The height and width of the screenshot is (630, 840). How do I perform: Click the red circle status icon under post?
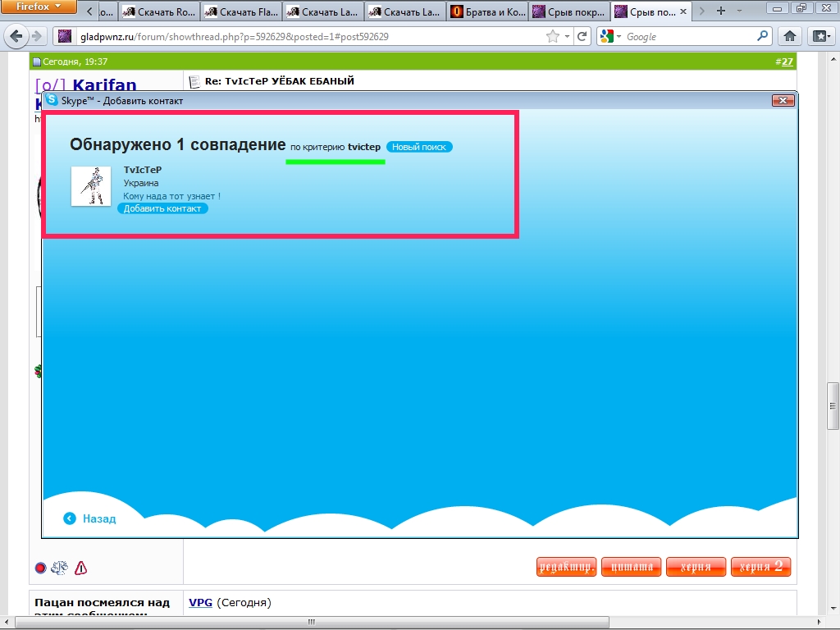(x=40, y=568)
